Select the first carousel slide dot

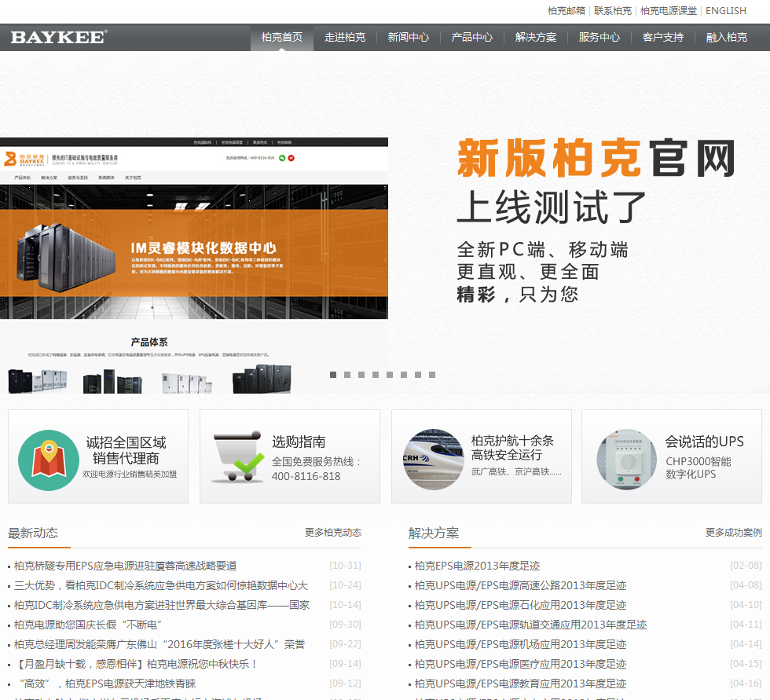click(x=333, y=375)
